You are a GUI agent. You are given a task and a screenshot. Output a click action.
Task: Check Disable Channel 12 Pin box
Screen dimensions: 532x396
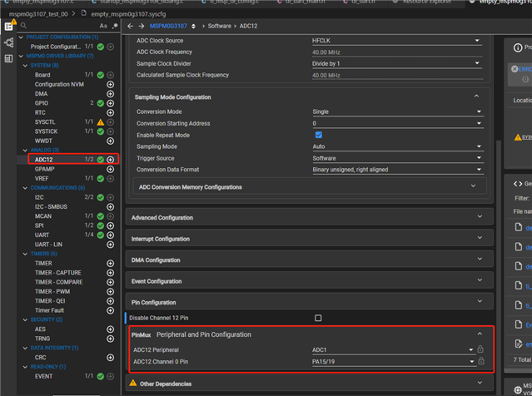coord(318,318)
